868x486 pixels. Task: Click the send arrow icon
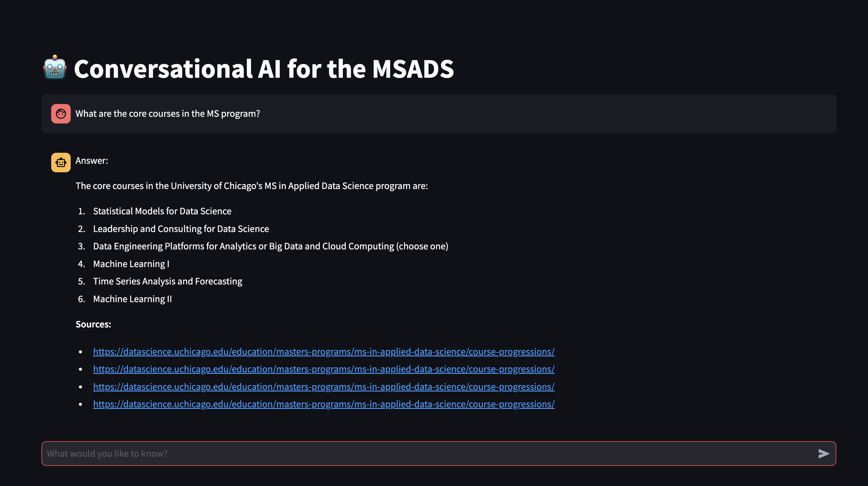click(x=823, y=454)
